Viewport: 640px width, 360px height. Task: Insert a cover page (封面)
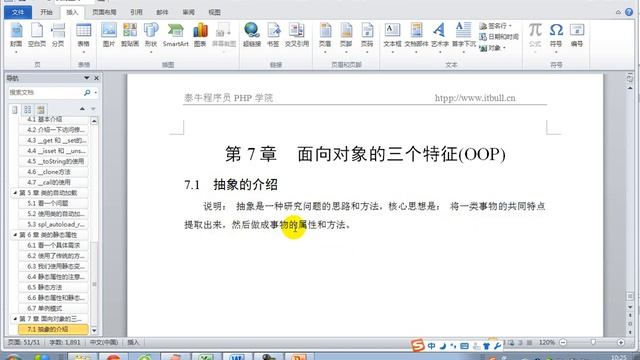tap(16, 36)
